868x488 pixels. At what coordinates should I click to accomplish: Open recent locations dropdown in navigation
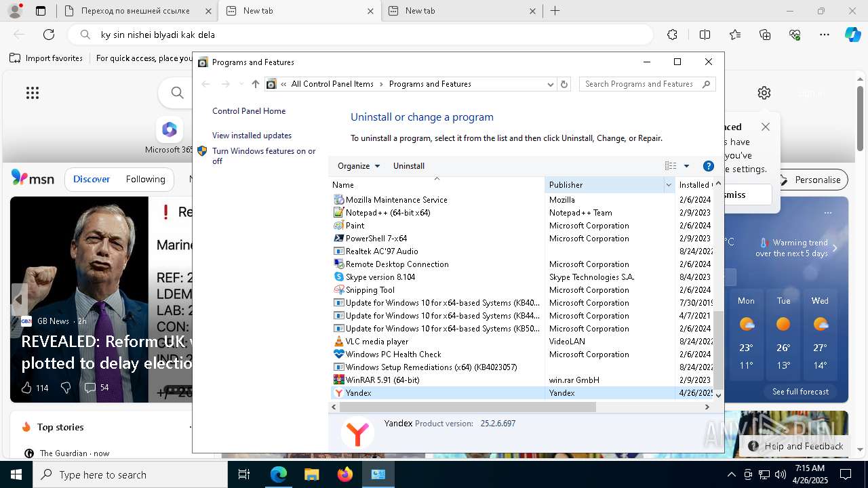click(x=241, y=84)
